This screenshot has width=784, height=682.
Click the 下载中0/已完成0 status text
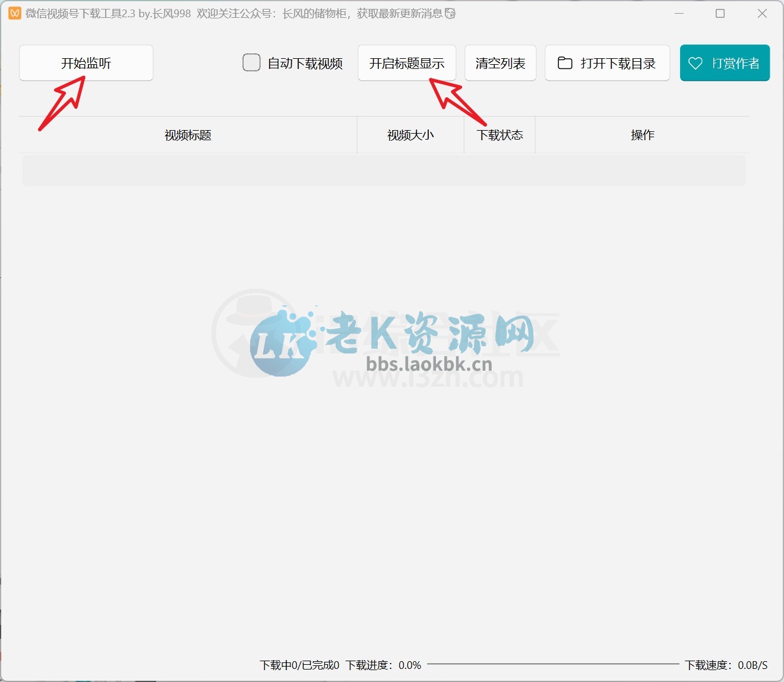coord(299,665)
